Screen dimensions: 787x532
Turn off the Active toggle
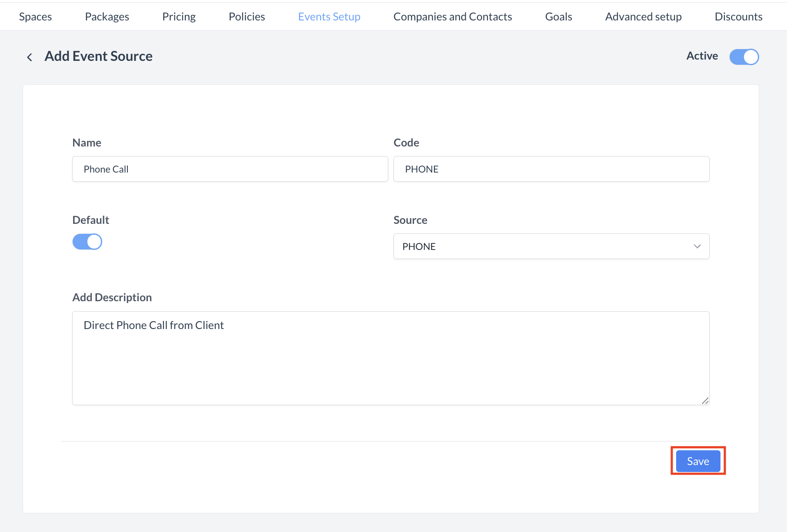[x=744, y=57]
